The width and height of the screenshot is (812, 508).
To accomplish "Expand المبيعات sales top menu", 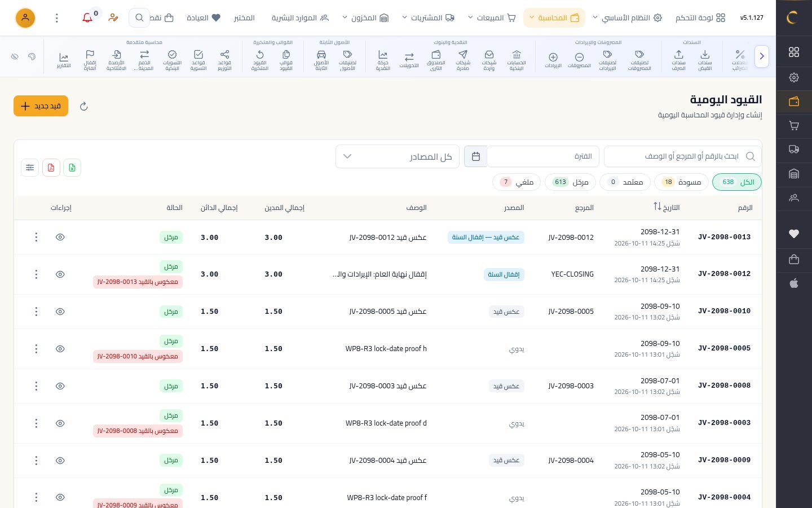I will (x=492, y=18).
